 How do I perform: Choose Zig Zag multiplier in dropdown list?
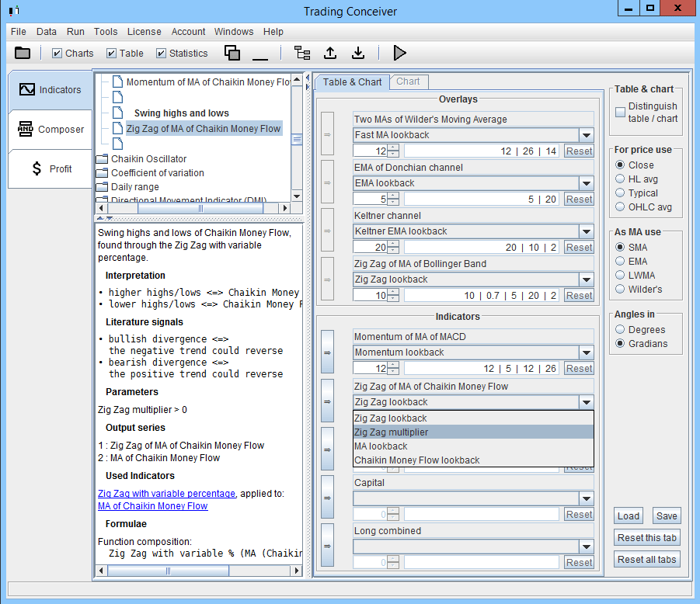click(x=473, y=432)
